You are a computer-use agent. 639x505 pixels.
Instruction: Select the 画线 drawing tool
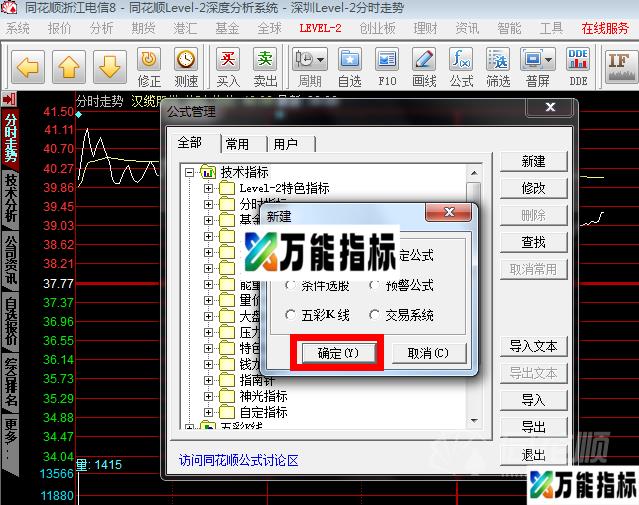pos(424,67)
